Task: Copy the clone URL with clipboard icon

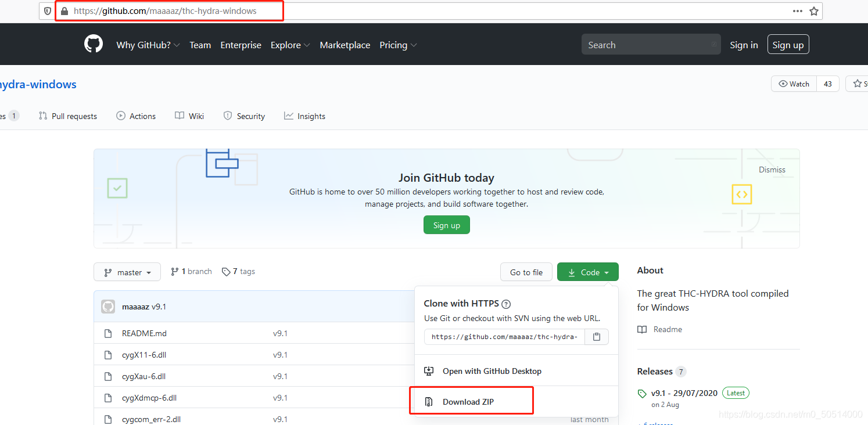Action: tap(597, 337)
